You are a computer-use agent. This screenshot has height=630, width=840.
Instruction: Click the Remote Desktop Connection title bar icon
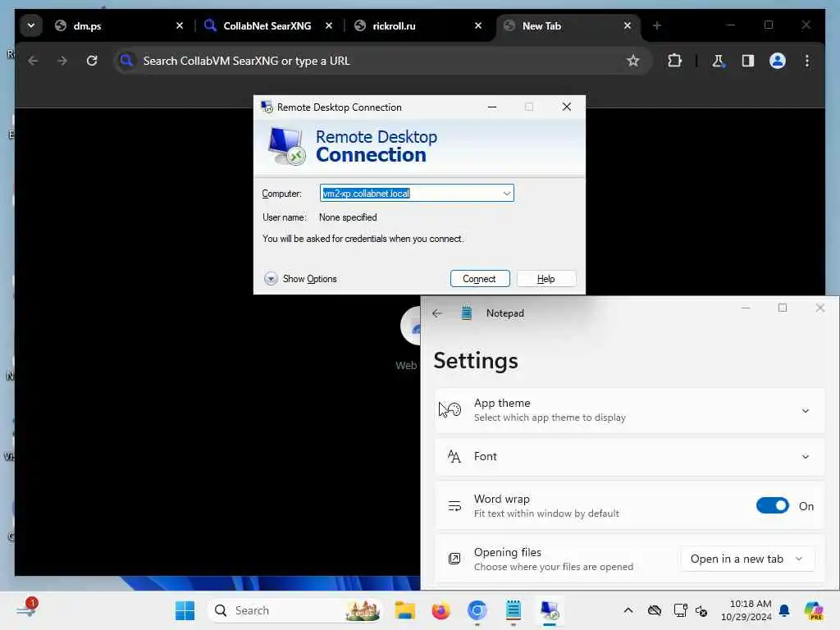267,107
